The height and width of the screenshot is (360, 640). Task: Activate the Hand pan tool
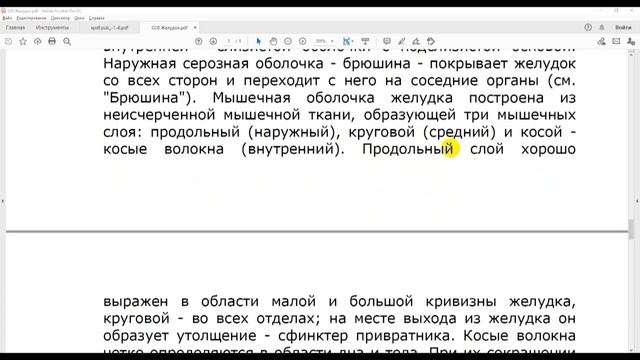coord(273,41)
